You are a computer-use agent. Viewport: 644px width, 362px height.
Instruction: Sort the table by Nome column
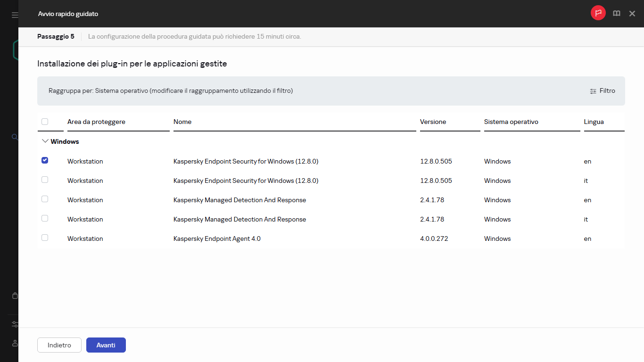pos(182,122)
